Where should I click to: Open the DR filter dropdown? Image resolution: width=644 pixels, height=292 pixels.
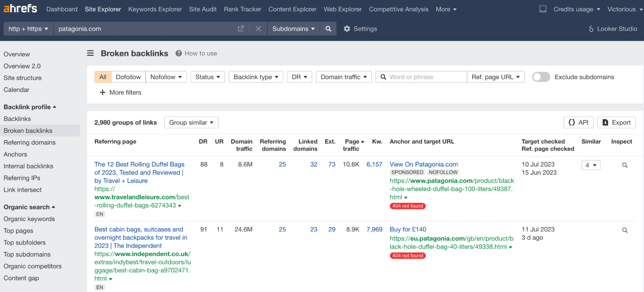point(299,77)
